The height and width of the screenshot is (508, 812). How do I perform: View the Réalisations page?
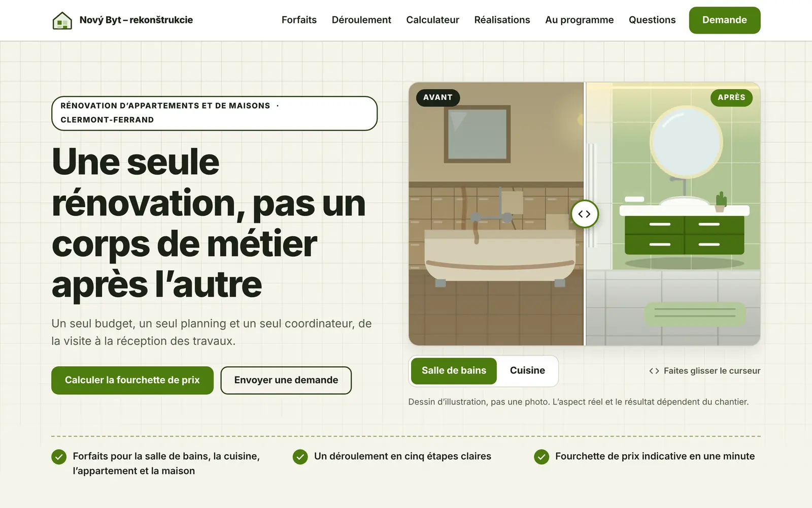point(502,20)
